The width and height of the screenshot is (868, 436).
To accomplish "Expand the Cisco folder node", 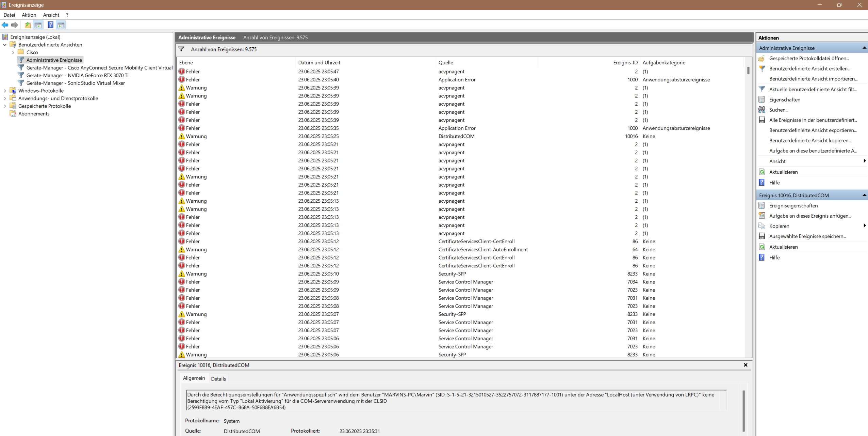I will click(13, 52).
